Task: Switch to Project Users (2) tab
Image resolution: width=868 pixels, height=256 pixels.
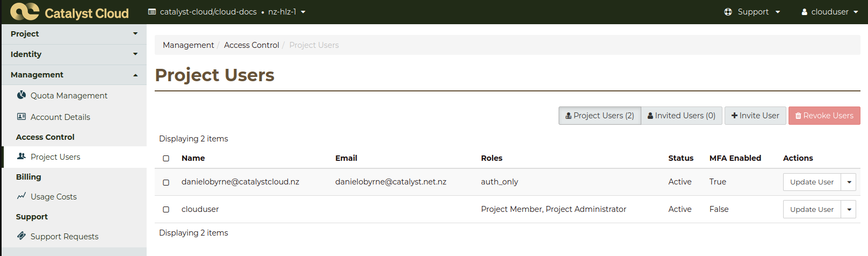Action: pyautogui.click(x=599, y=116)
